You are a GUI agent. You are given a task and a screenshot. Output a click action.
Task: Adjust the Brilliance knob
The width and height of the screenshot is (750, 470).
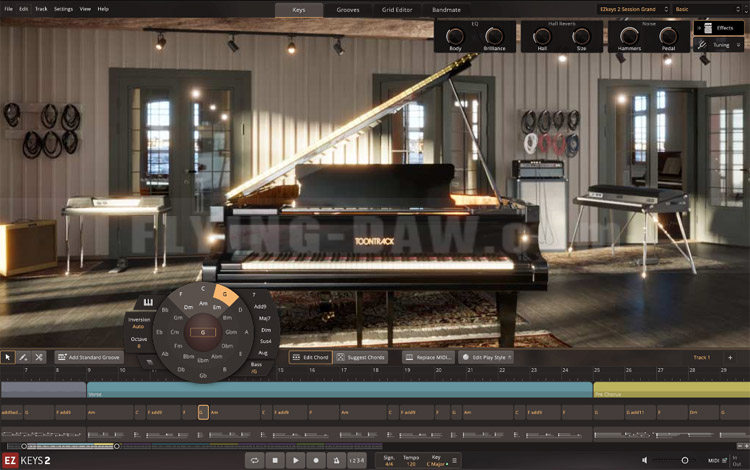pyautogui.click(x=494, y=36)
